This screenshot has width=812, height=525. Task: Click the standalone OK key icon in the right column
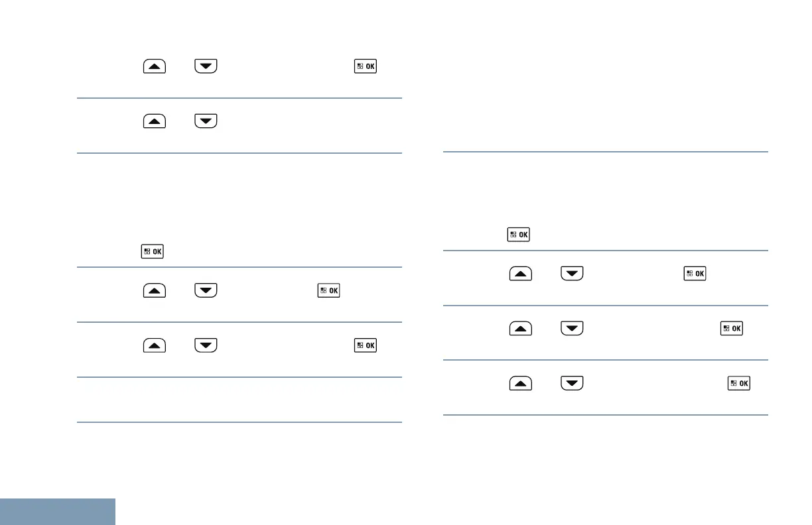(x=518, y=234)
